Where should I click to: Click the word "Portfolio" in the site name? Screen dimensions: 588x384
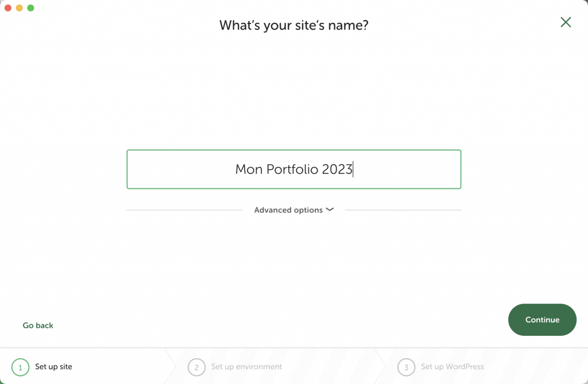click(x=292, y=169)
